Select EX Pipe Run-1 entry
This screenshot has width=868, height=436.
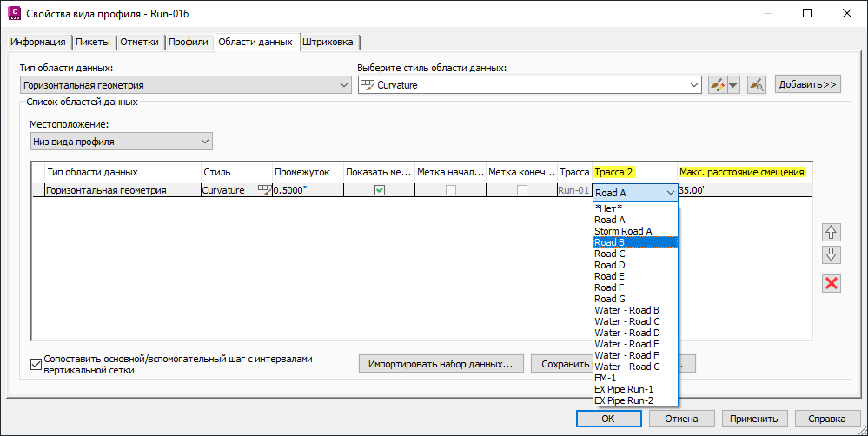pyautogui.click(x=635, y=389)
